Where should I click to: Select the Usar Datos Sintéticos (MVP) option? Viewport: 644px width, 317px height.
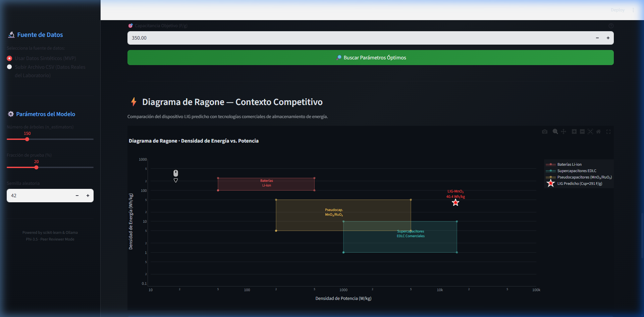pyautogui.click(x=9, y=58)
